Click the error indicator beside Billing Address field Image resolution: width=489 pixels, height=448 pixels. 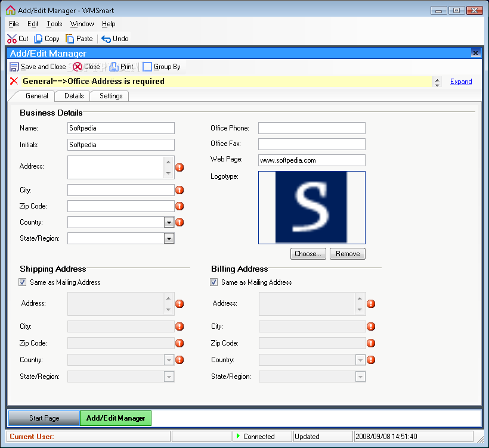pyautogui.click(x=371, y=304)
